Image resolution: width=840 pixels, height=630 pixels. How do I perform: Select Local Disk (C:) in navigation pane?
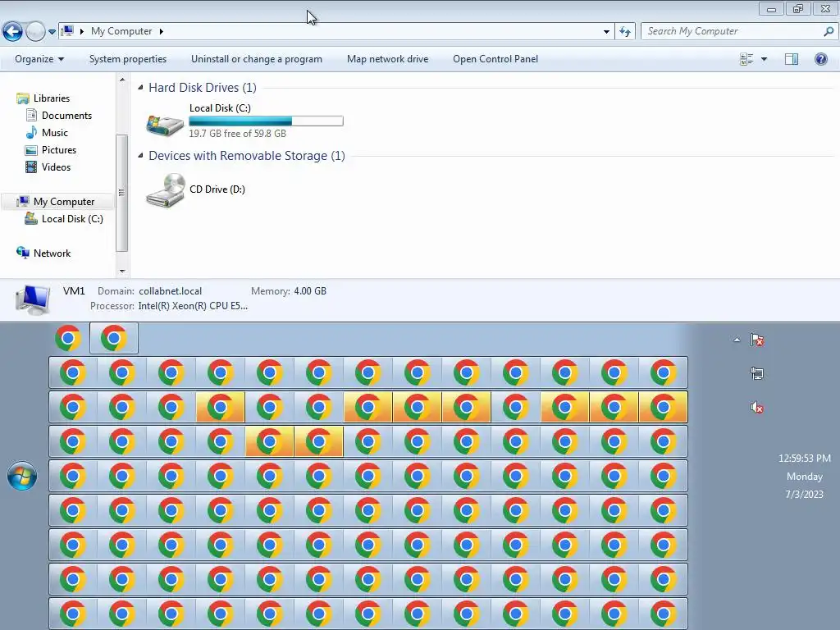click(x=72, y=218)
